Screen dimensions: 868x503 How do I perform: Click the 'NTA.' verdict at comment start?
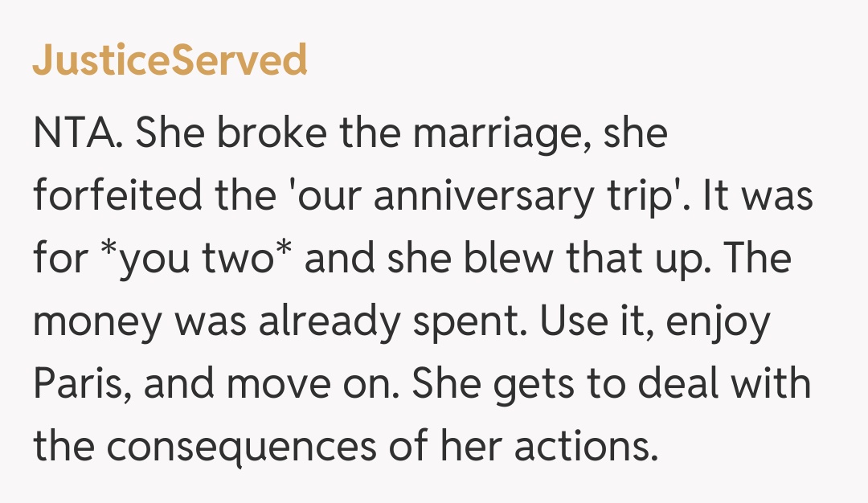pos(78,133)
